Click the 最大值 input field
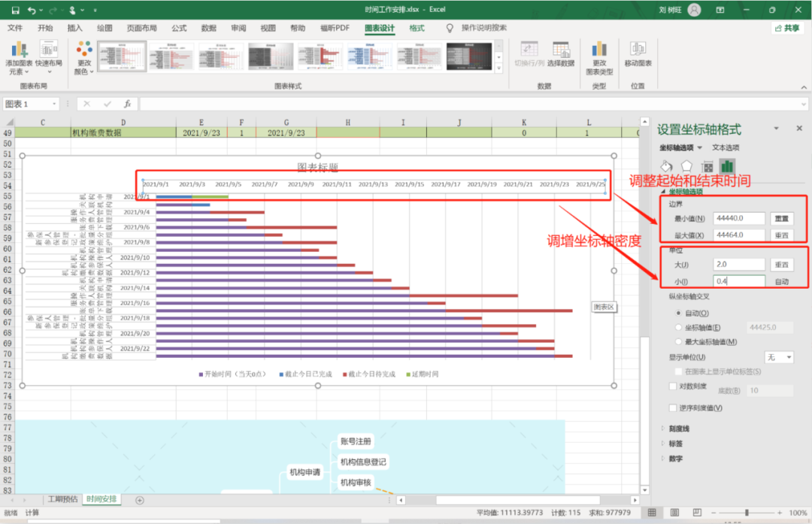 739,235
